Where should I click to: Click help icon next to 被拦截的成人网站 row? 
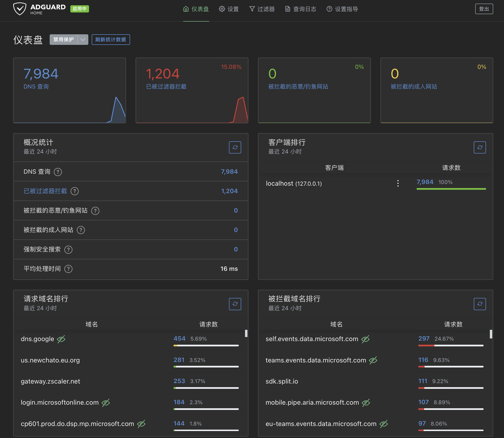[81, 230]
